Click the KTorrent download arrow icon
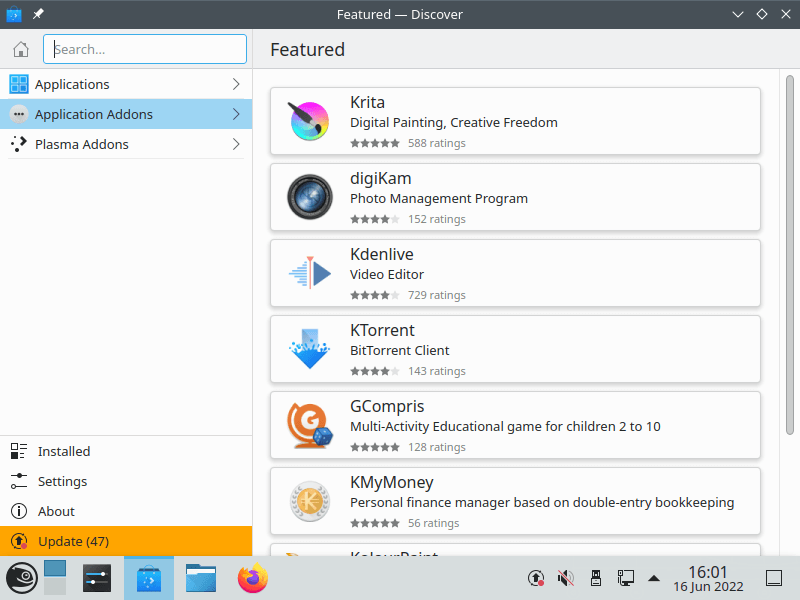800x600 pixels. [x=310, y=348]
